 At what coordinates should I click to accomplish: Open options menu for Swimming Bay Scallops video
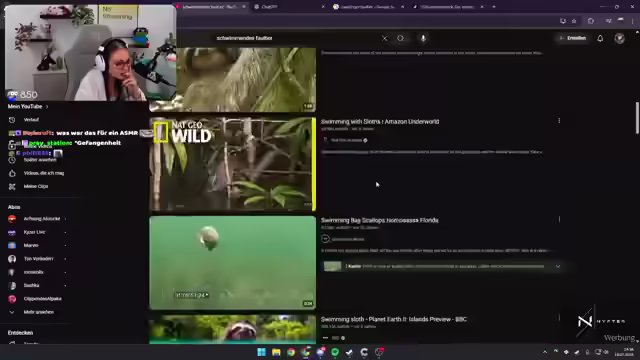pyautogui.click(x=559, y=220)
